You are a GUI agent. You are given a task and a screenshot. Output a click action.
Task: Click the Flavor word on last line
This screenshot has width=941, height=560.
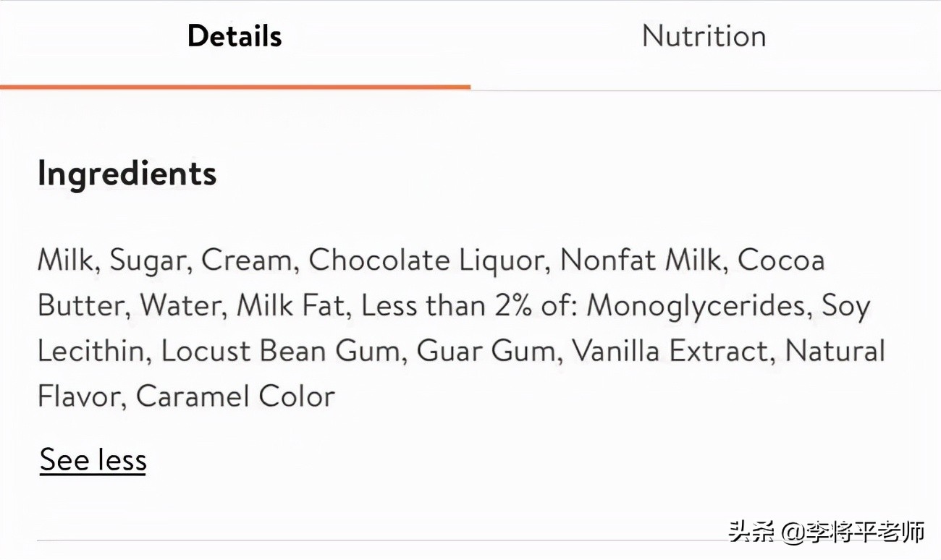tap(80, 396)
